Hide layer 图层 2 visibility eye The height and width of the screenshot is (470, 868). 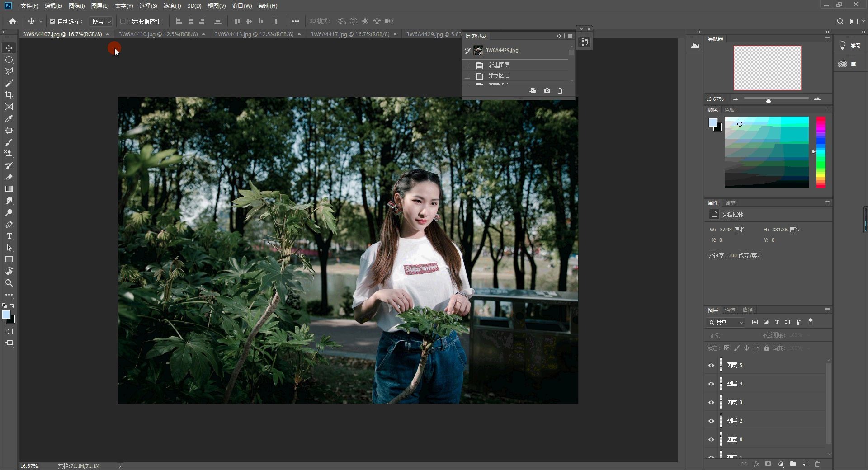click(x=711, y=421)
